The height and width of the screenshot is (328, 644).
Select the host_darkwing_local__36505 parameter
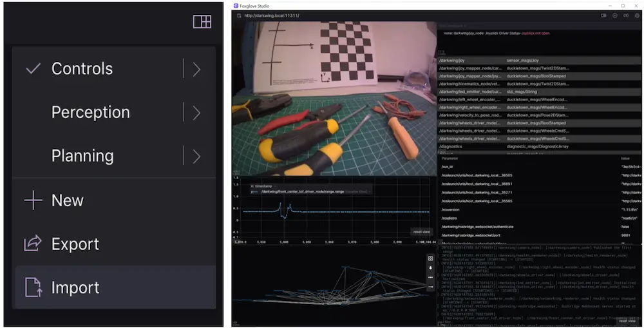pos(540,175)
